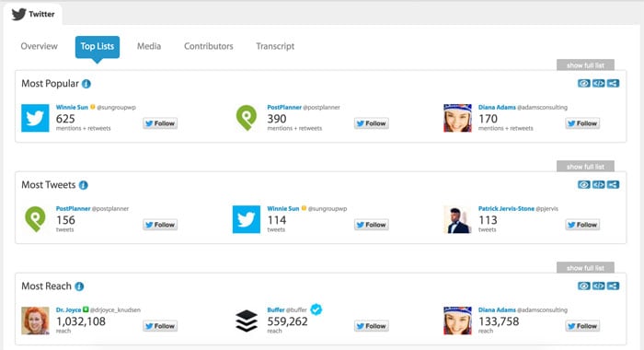Open PostPlanner profile link in Most Tweets
This screenshot has width=644, height=350.
pyautogui.click(x=73, y=208)
